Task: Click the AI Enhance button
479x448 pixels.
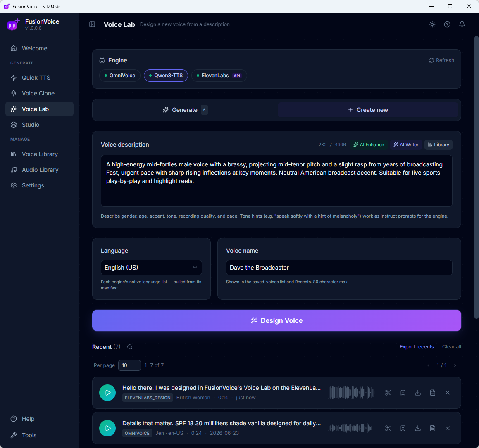Action: tap(368, 145)
